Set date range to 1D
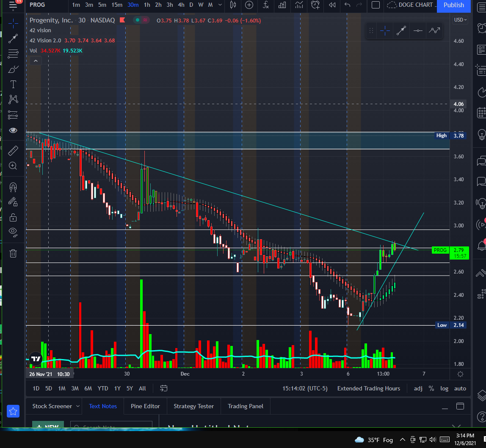This screenshot has height=448, width=486. (36, 388)
